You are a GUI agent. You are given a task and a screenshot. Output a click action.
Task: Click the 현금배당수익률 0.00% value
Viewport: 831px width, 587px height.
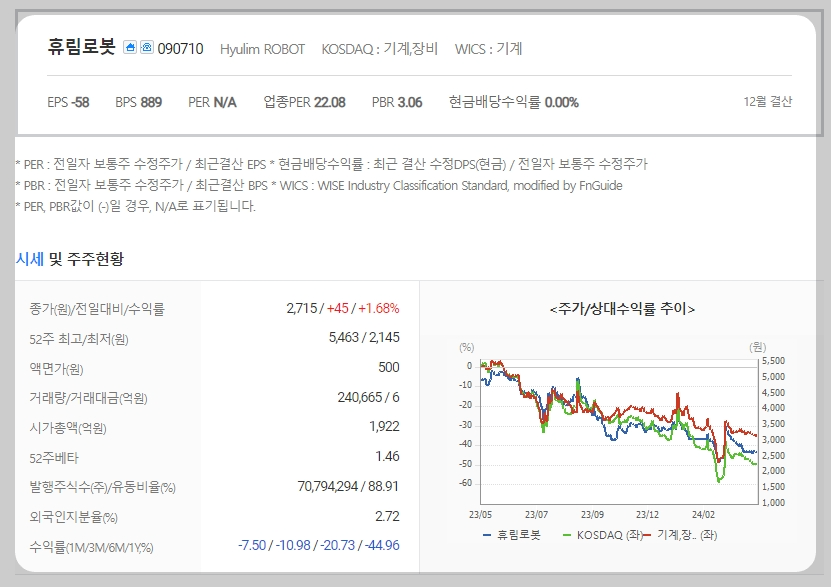point(514,102)
